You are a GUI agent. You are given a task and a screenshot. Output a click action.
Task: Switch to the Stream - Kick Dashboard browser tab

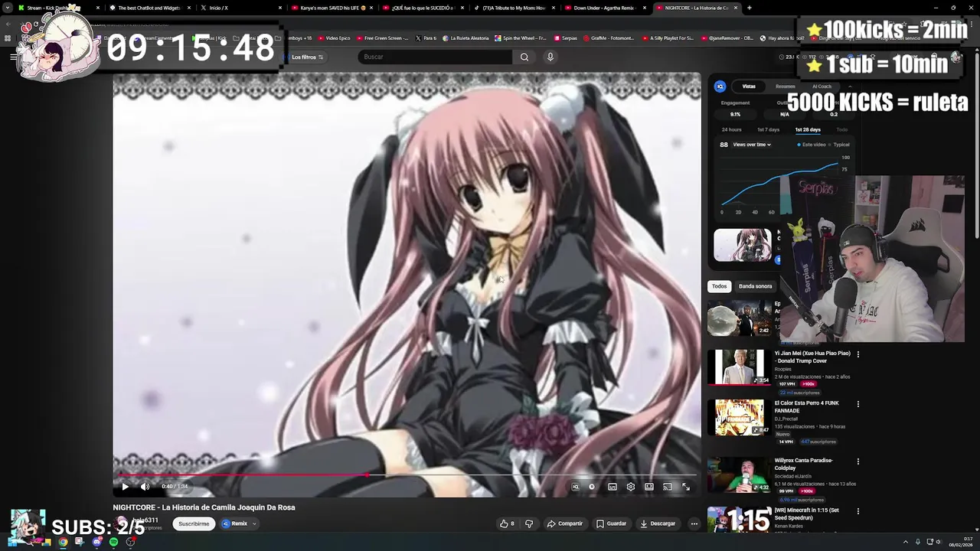57,8
